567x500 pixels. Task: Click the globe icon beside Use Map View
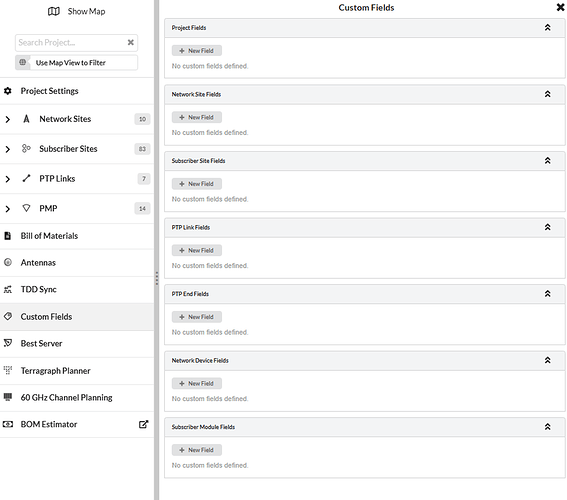point(22,62)
